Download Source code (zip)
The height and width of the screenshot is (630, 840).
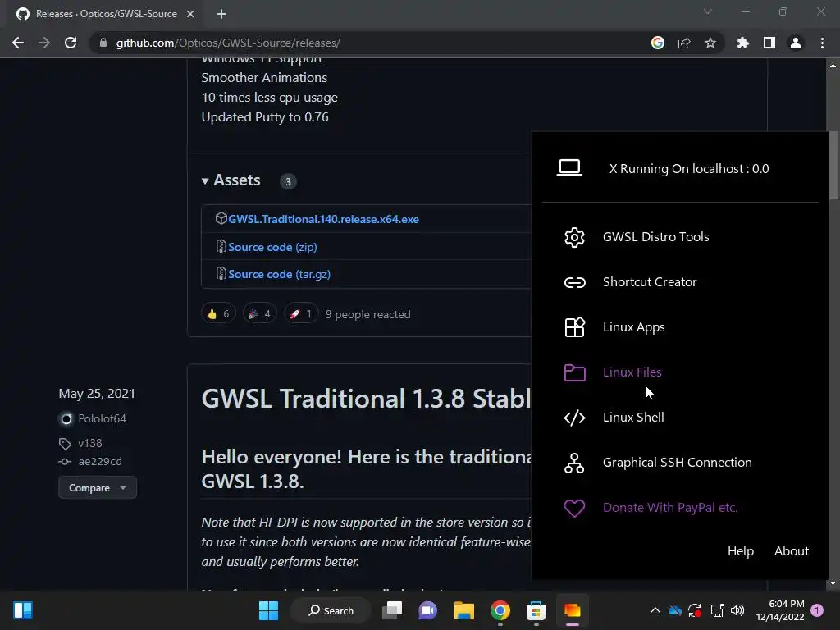click(272, 247)
